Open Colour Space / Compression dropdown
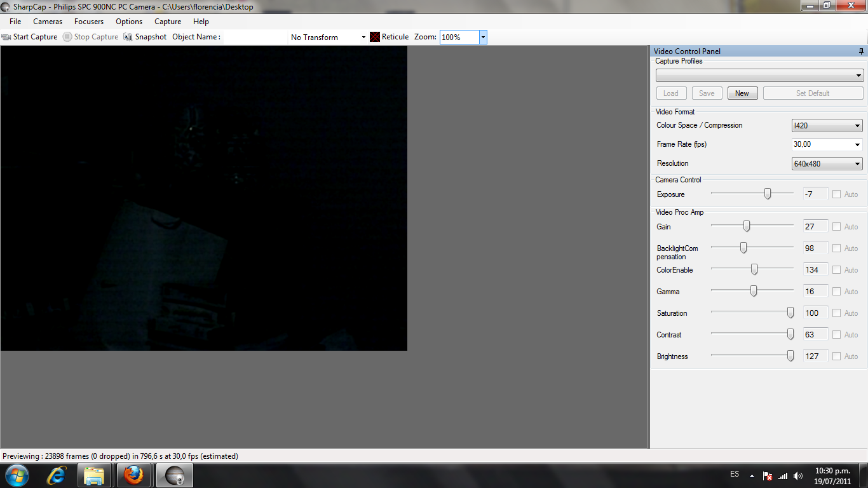The height and width of the screenshot is (488, 868). (827, 126)
